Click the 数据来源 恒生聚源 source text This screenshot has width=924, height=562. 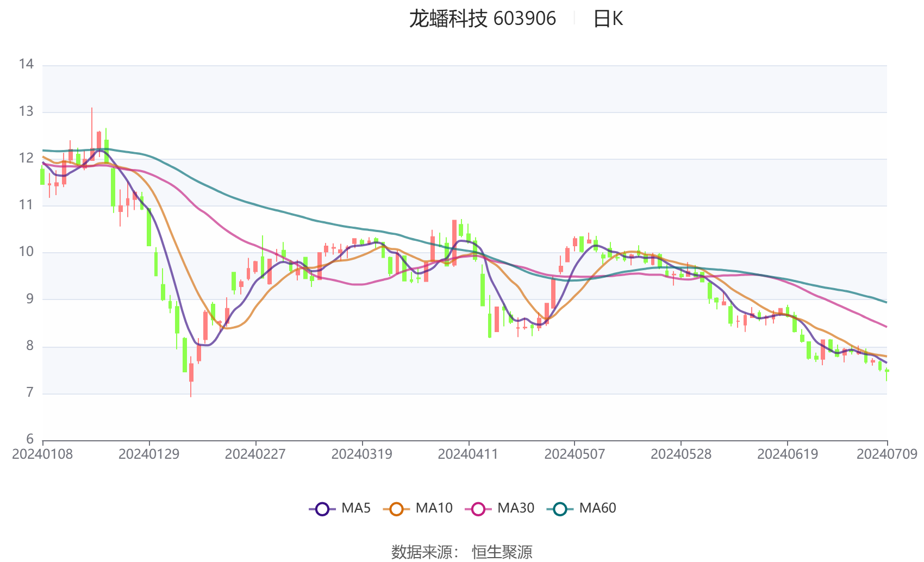[x=462, y=552]
